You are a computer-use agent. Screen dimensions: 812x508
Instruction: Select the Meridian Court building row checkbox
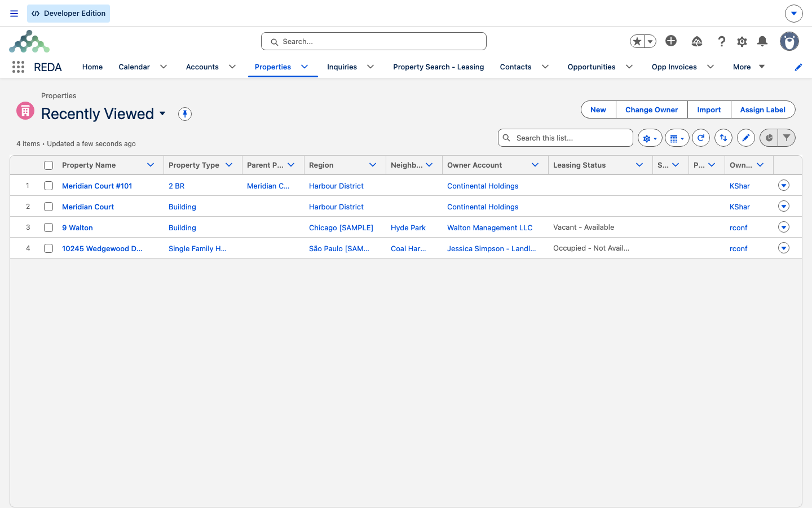click(48, 207)
